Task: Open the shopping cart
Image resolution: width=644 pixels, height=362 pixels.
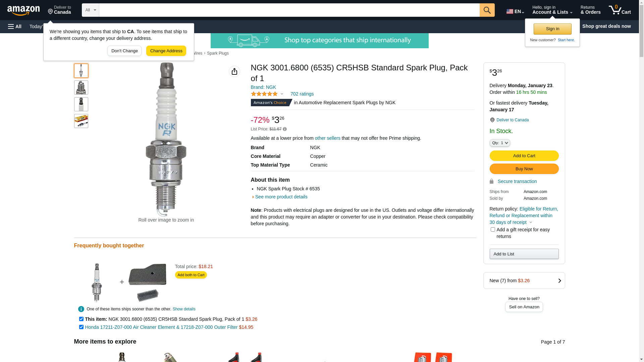Action: (x=620, y=10)
